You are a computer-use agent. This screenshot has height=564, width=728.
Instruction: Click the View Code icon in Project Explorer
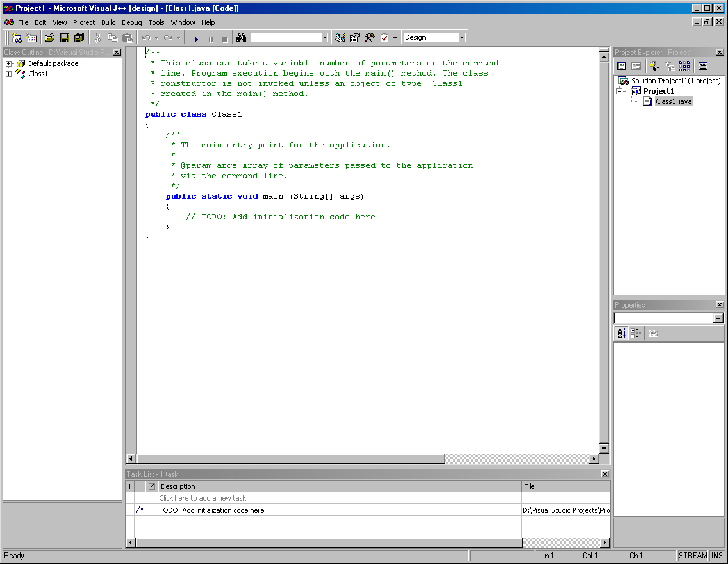click(622, 67)
